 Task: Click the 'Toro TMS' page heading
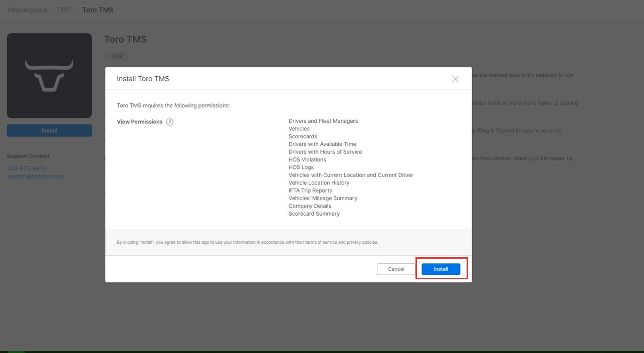point(125,39)
